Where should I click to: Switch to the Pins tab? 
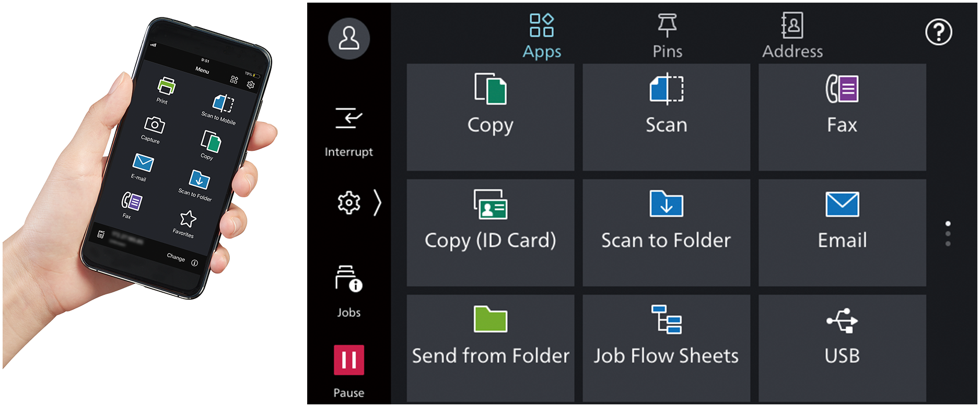(667, 35)
